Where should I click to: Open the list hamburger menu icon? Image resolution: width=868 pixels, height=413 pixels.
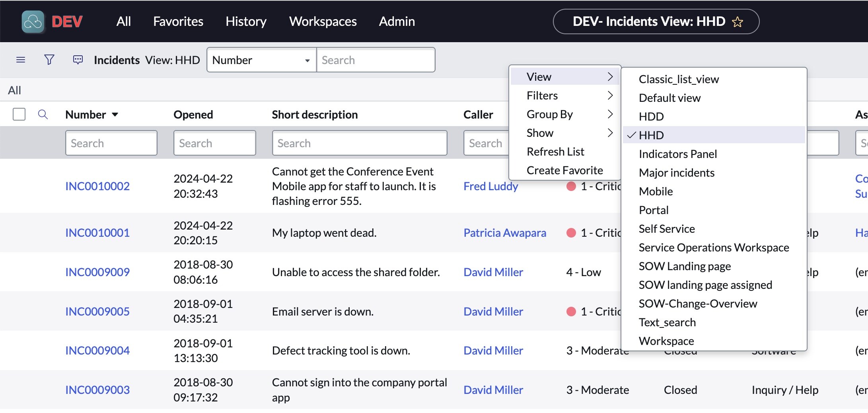[21, 60]
